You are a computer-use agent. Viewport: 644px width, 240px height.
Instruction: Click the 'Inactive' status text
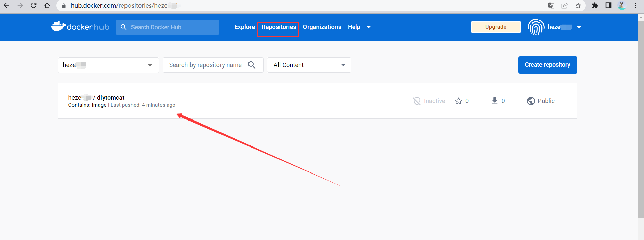pyautogui.click(x=434, y=101)
